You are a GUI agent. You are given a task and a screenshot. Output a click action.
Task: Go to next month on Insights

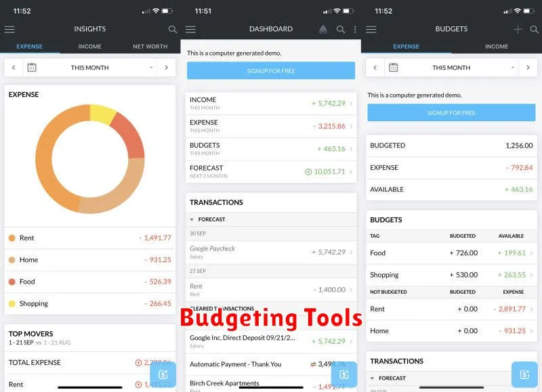click(166, 67)
